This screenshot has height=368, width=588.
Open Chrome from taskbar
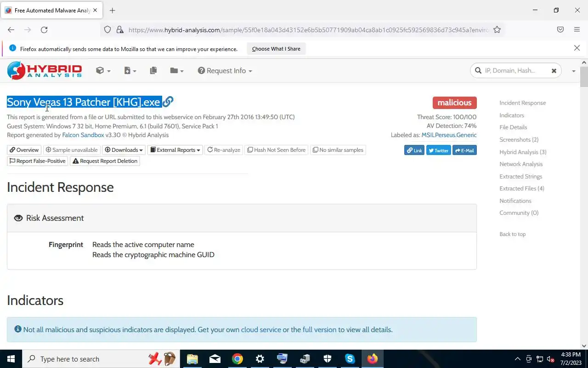(x=237, y=359)
